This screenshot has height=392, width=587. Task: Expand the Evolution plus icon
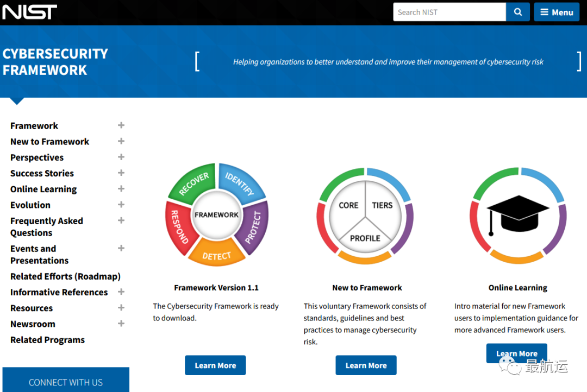tap(121, 205)
